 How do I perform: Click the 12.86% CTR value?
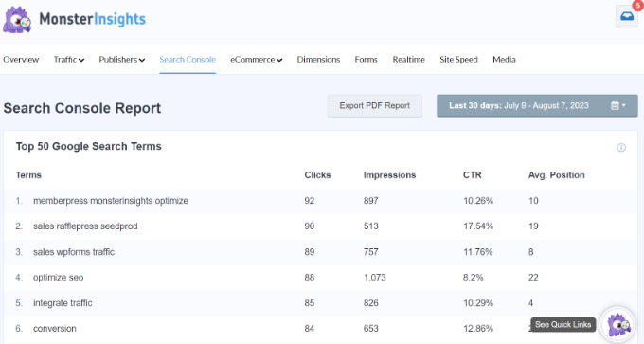478,329
